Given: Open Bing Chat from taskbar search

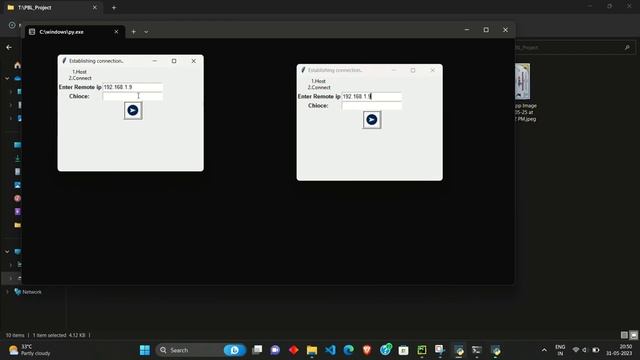Looking at the screenshot, I should coord(235,350).
